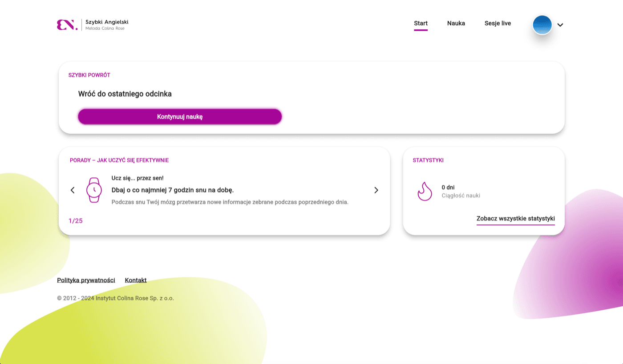The height and width of the screenshot is (364, 623).
Task: Open Zobacz wszystkie statystyki link
Action: point(516,219)
